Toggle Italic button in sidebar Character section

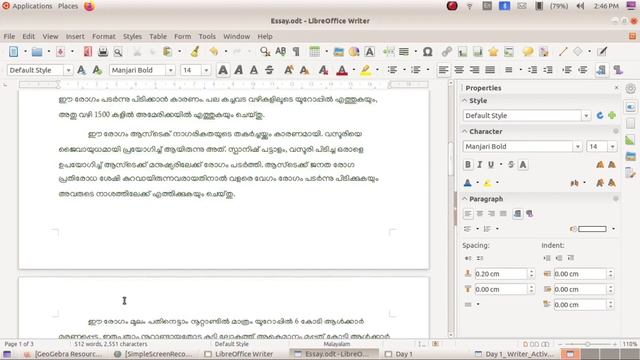point(480,164)
